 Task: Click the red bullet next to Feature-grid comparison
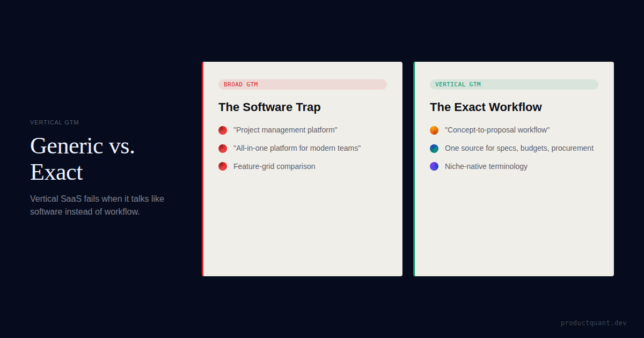pos(223,166)
